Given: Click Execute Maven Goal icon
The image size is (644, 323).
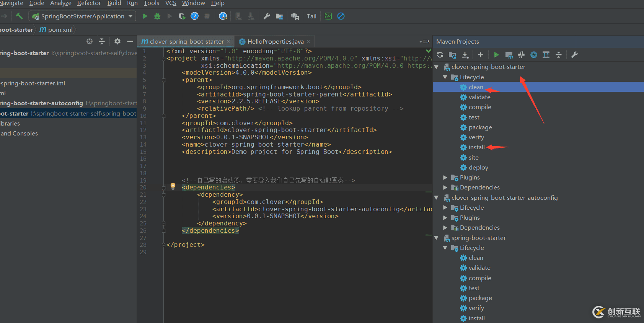Looking at the screenshot, I should point(509,55).
